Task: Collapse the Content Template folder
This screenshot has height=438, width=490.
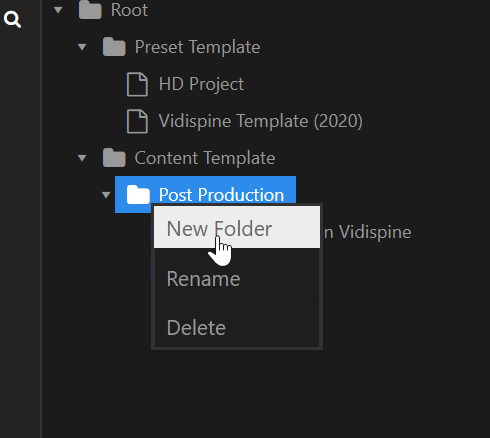Action: click(82, 158)
